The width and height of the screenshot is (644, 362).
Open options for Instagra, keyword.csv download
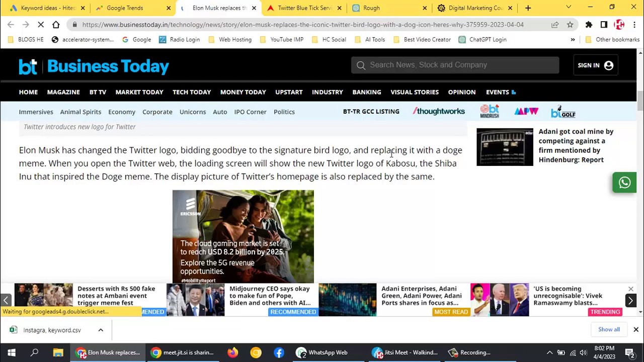(101, 330)
